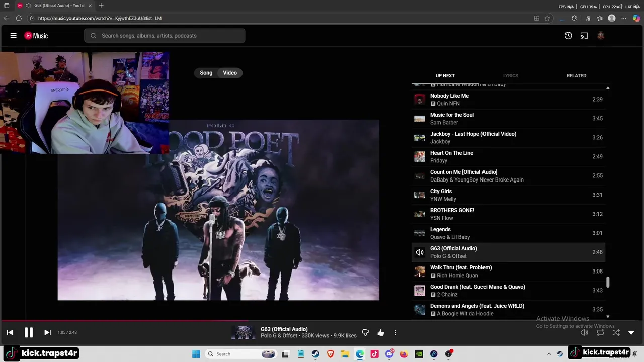
Task: Dislike G63 with thumbs down
Action: 365,332
